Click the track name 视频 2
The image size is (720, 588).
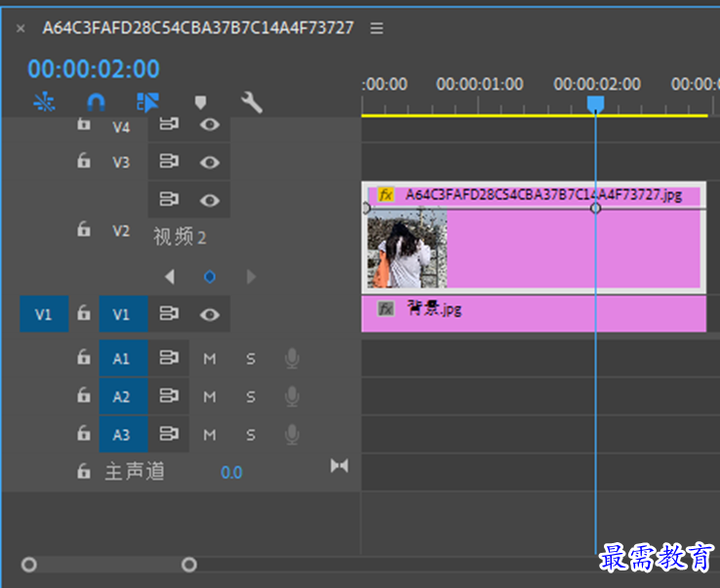click(180, 237)
